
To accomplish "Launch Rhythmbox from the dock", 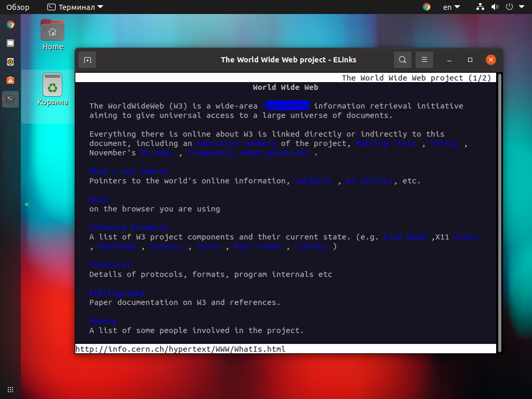I will pos(10,62).
